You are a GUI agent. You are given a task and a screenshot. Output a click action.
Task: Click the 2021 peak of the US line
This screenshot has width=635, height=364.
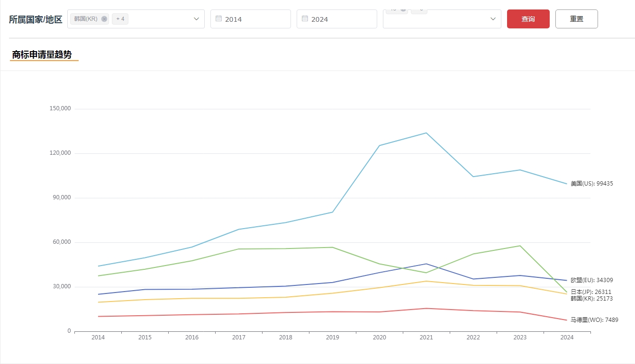[426, 133]
